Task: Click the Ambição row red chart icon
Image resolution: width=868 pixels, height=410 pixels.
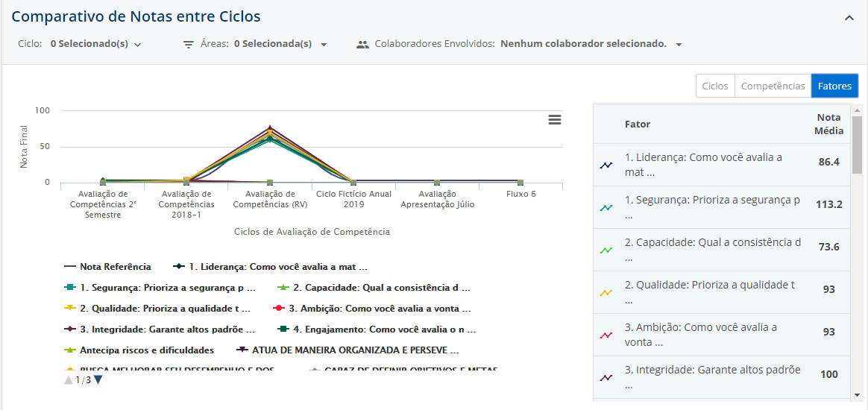Action: coord(606,335)
